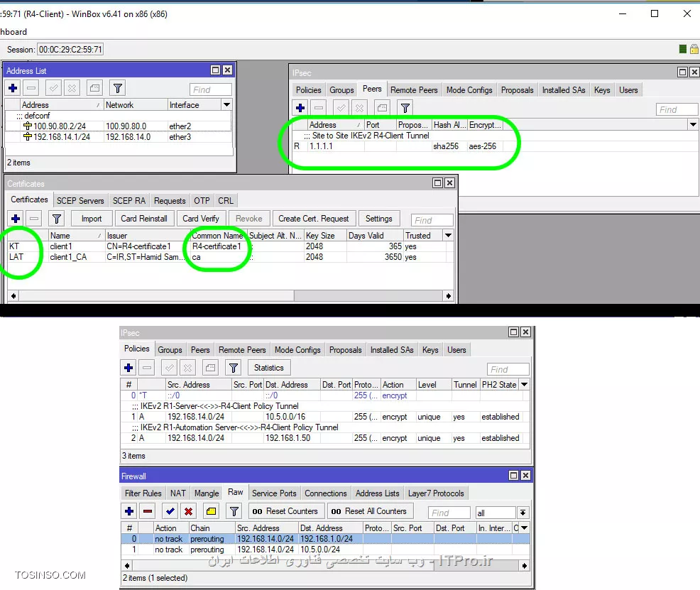Select address row 192.168.14.1/24
The width and height of the screenshot is (700, 590).
click(x=119, y=137)
